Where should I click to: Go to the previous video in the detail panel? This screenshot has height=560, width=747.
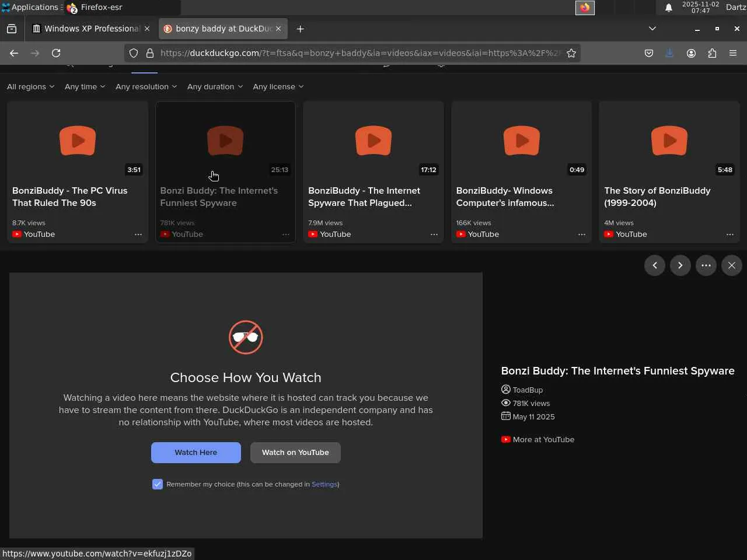655,265
